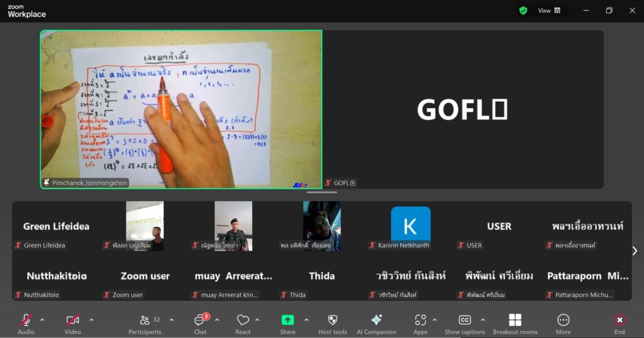The width and height of the screenshot is (644, 338).
Task: Click muted mic icon beside USER label
Action: click(x=461, y=245)
